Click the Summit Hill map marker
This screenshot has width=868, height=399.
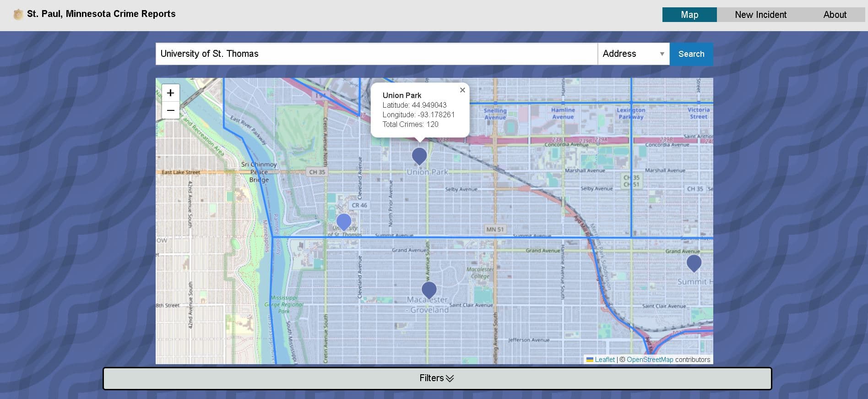click(694, 263)
